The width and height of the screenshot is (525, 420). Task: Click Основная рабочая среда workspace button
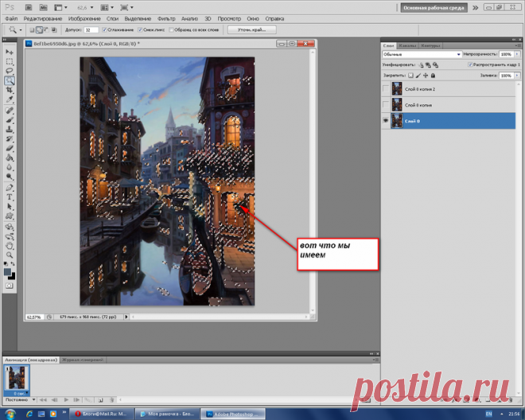[x=434, y=8]
